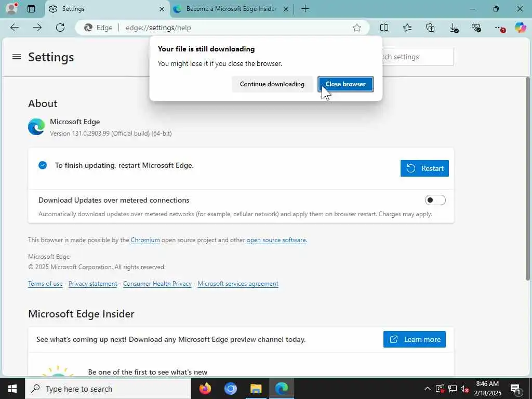Image resolution: width=532 pixels, height=399 pixels.
Task: Open Privacy statement link
Action: click(92, 284)
